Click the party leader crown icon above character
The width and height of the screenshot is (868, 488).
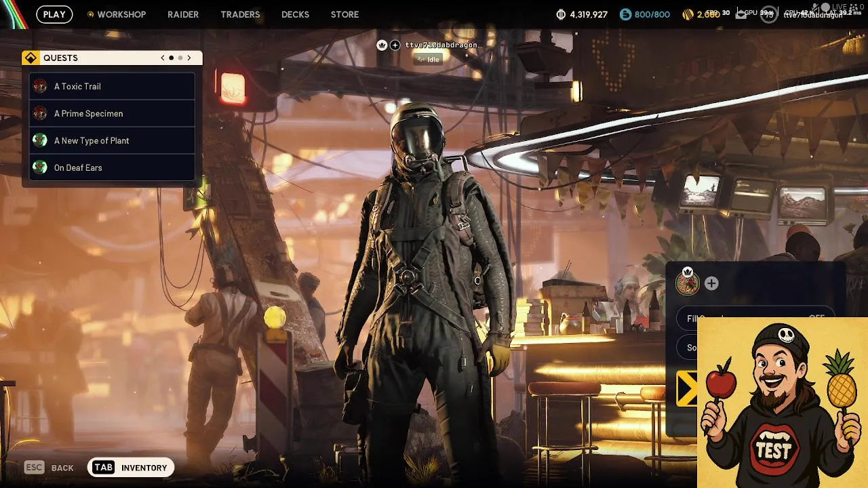tap(382, 45)
